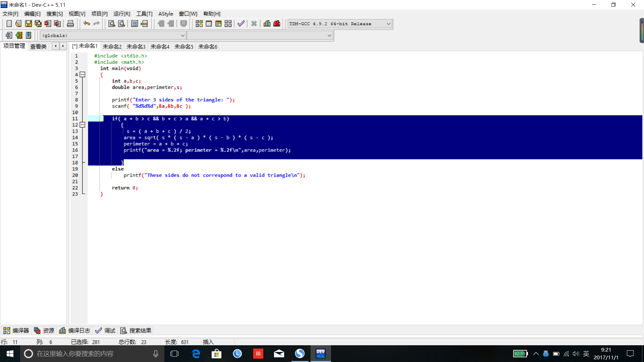
Task: Click the 'return 0;' code line
Action: [x=125, y=188]
